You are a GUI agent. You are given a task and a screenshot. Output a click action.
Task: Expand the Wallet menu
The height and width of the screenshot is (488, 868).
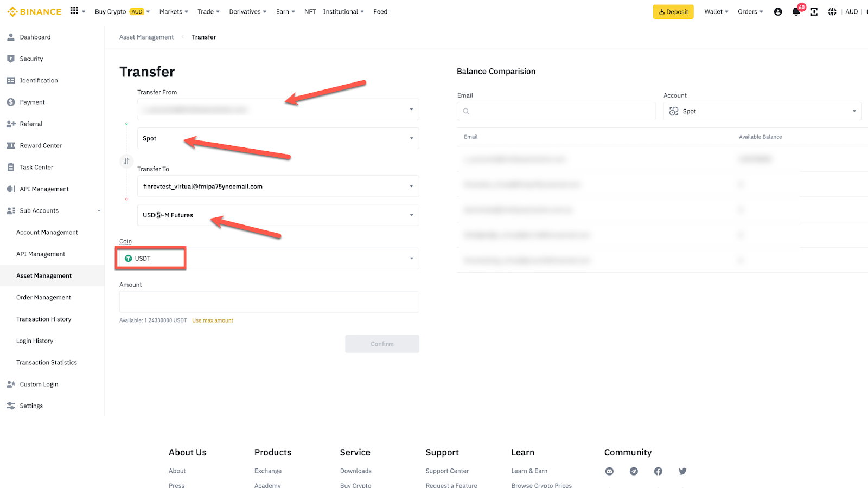(x=716, y=11)
